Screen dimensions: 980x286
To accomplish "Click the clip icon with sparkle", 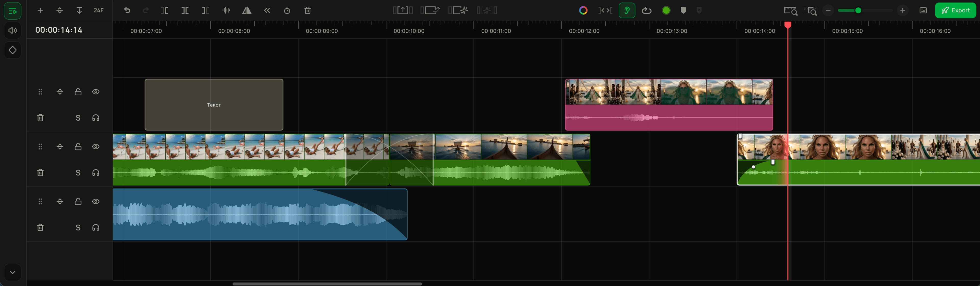I will tap(458, 11).
